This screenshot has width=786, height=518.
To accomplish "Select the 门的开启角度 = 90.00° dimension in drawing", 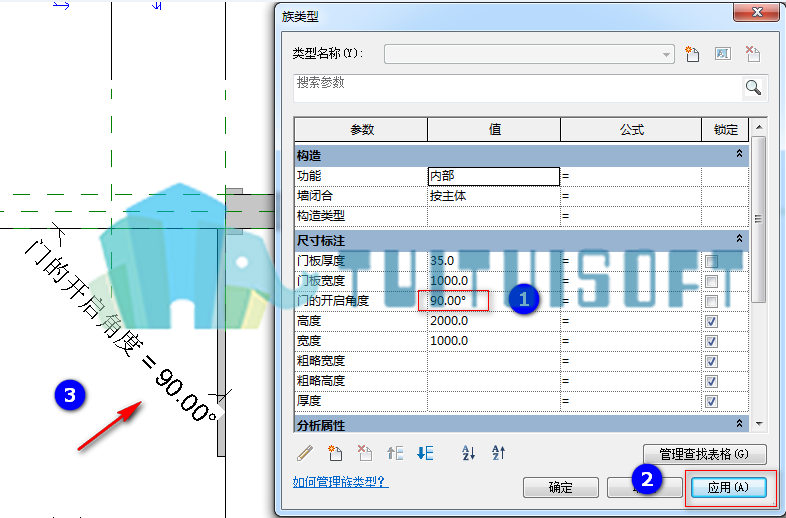I will tap(121, 331).
